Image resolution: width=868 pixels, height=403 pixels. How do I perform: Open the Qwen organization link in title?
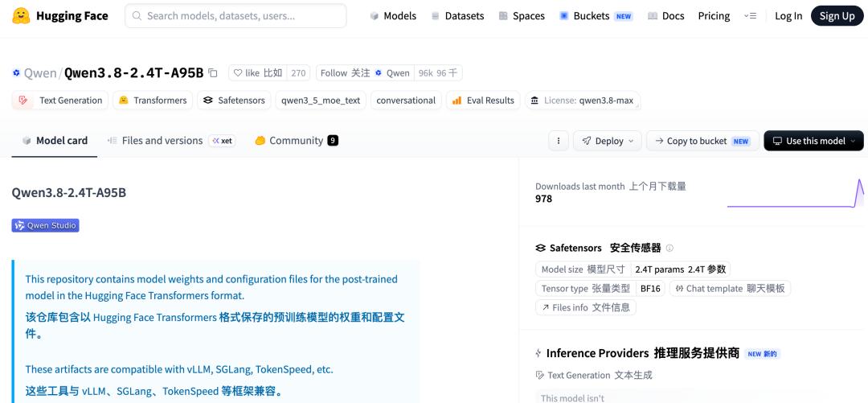(40, 72)
